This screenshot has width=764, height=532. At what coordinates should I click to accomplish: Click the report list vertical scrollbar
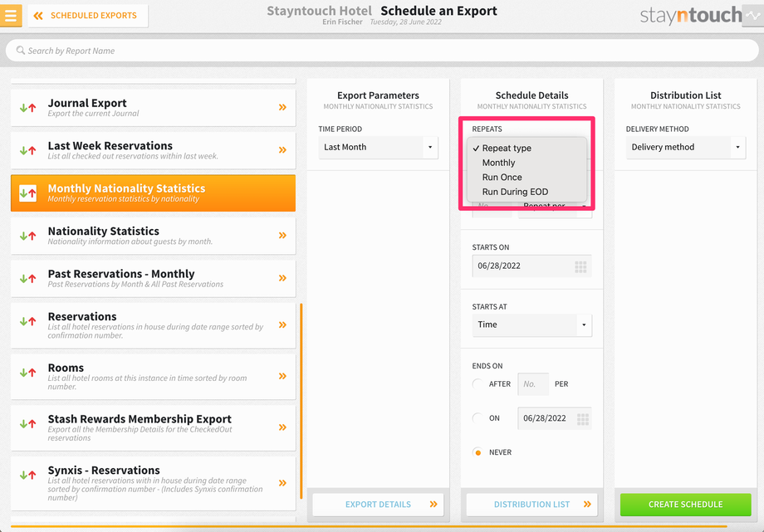pos(301,401)
